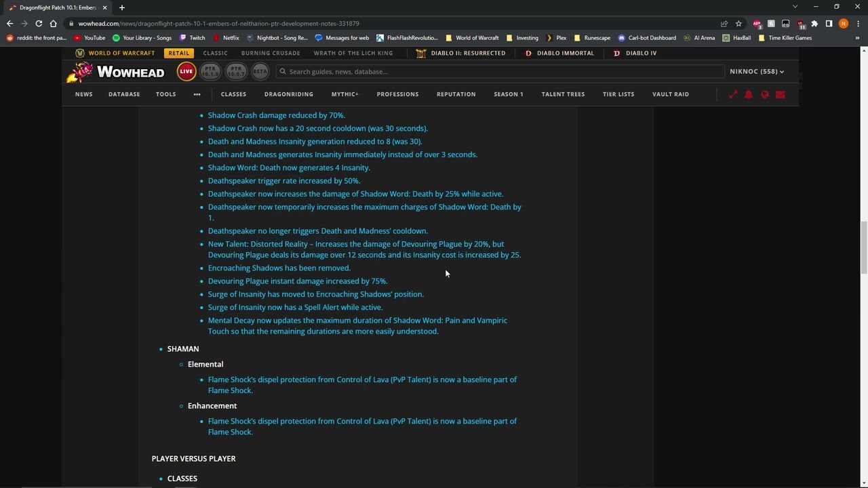Click 'Shadow Crash damage reduced by 70%.'
The height and width of the screenshot is (488, 868).
(277, 115)
